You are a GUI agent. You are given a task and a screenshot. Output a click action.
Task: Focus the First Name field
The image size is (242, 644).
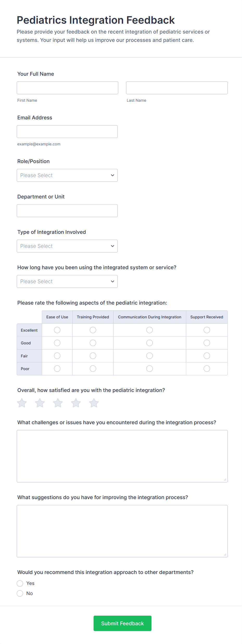67,88
